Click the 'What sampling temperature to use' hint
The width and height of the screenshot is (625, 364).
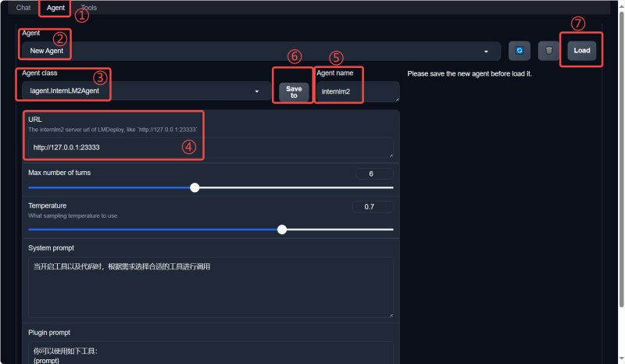[x=73, y=216]
